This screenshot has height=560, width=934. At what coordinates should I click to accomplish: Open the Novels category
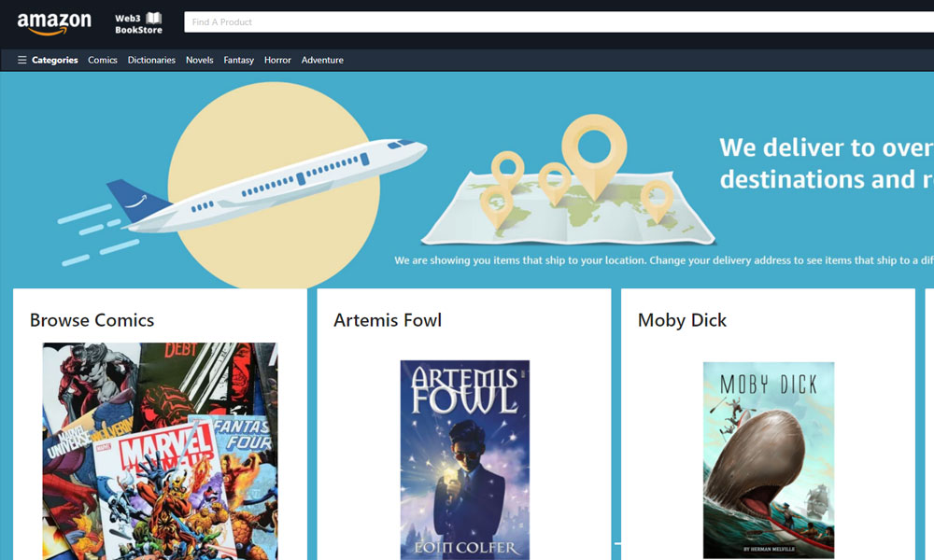click(x=200, y=60)
